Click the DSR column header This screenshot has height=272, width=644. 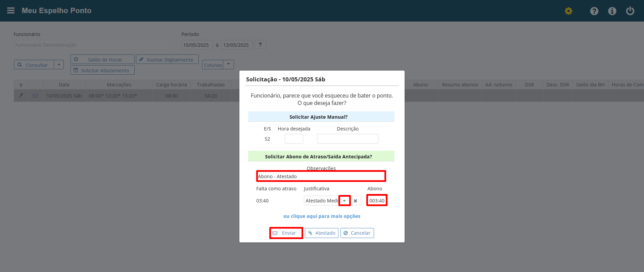530,85
